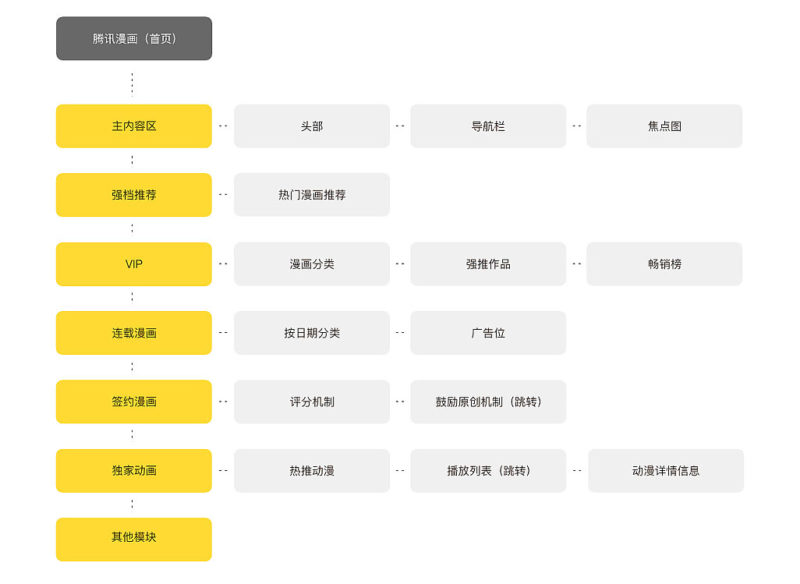Screen dimensions: 800x584
Task: Click the 头部 box
Action: click(x=312, y=126)
